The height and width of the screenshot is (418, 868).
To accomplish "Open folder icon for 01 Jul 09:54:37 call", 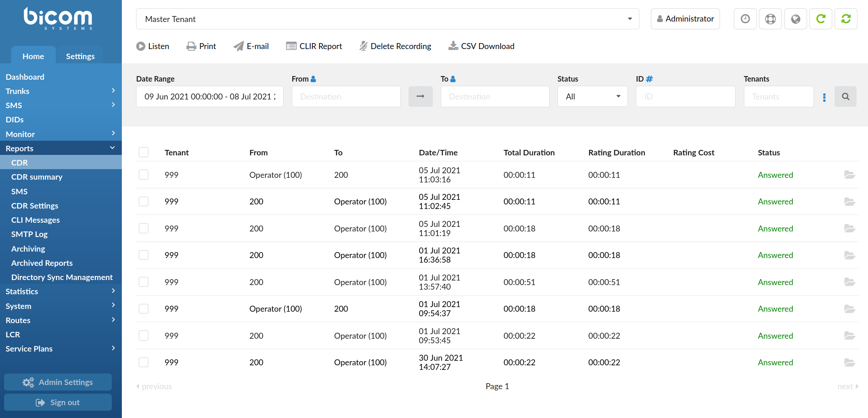I will pyautogui.click(x=850, y=308).
